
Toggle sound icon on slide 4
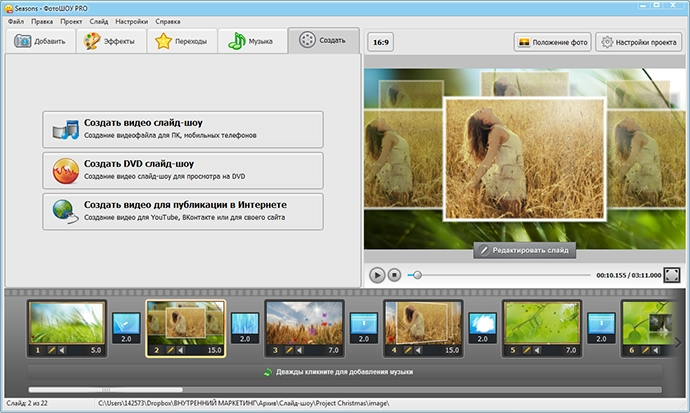418,350
